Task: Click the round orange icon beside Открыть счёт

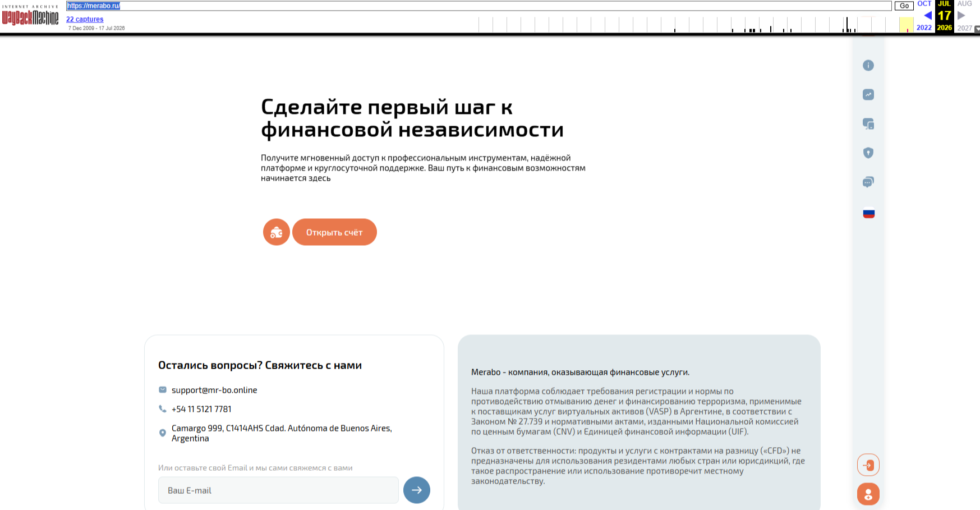Action: pyautogui.click(x=276, y=232)
